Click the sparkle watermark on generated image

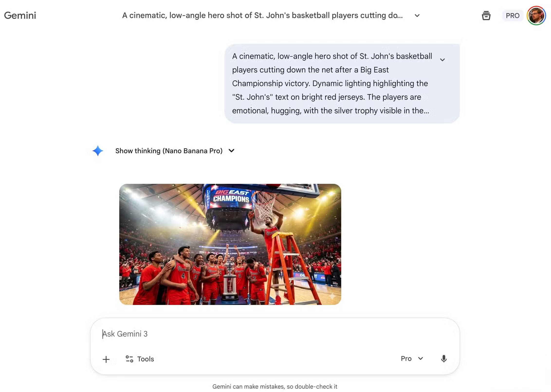[332, 296]
